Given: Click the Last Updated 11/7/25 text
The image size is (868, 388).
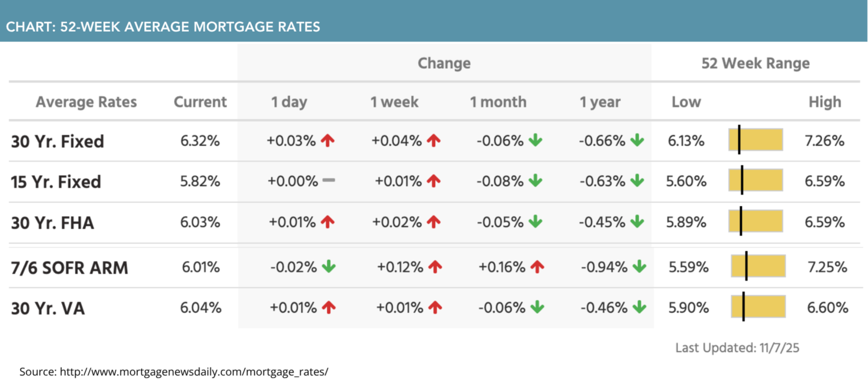Looking at the screenshot, I should 737,348.
